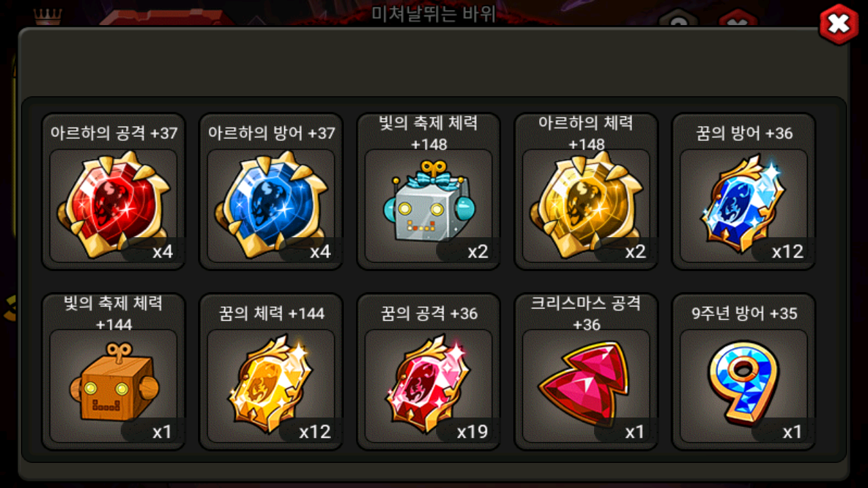The image size is (868, 488).
Task: Click the x12 count on 꿈의 방어
Action: 787,251
